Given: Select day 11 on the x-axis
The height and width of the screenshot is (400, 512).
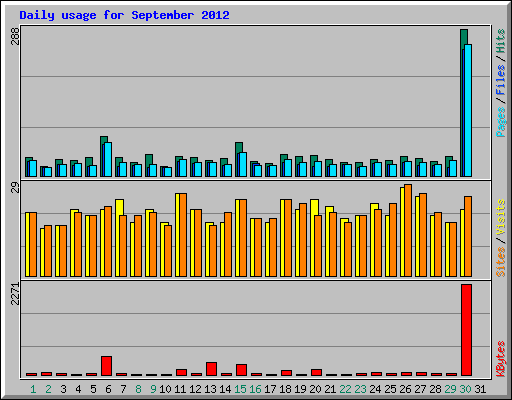Looking at the screenshot, I should tap(180, 389).
